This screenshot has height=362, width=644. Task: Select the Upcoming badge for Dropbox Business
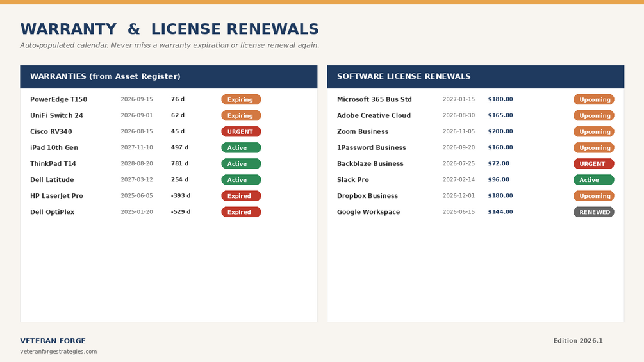click(x=594, y=196)
